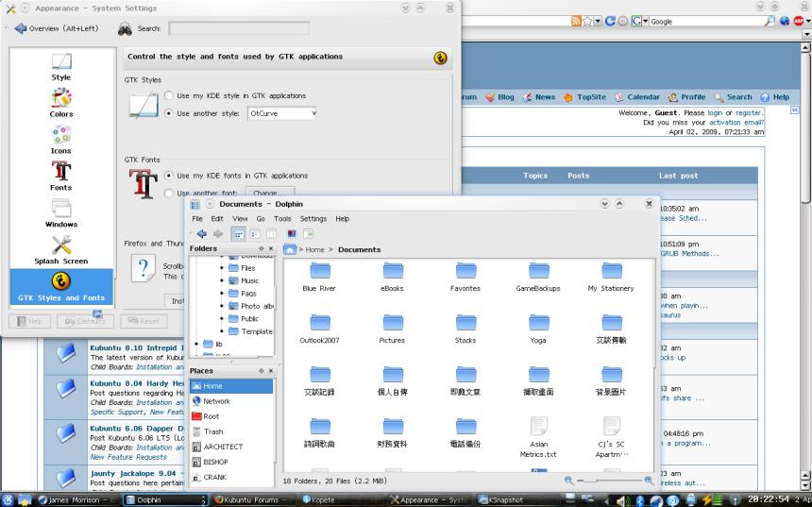Select the 'Use another style' radio button
The image size is (812, 507).
coord(169,113)
